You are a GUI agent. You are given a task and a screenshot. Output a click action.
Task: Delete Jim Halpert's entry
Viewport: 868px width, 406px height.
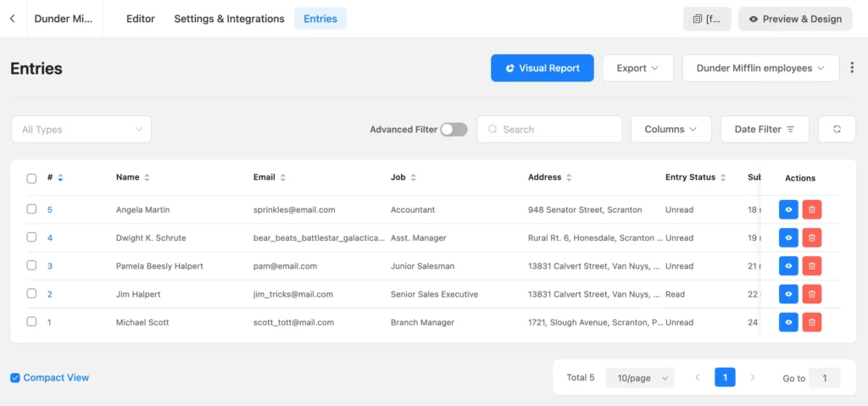pyautogui.click(x=812, y=294)
